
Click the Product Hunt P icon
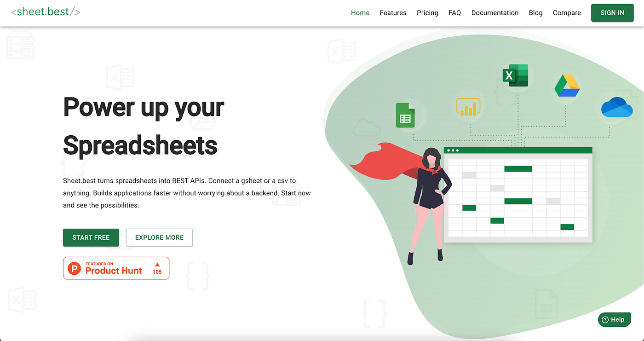click(x=74, y=268)
